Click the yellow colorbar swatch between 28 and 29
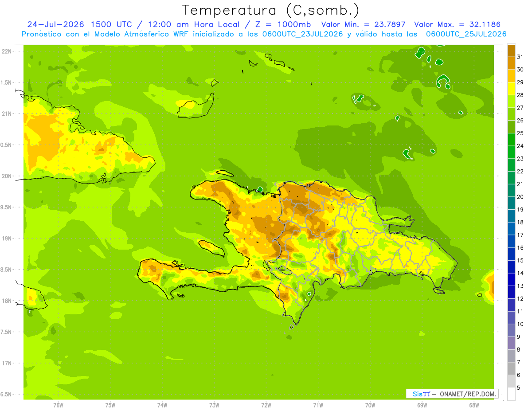The width and height of the screenshot is (532, 411). pos(511,88)
